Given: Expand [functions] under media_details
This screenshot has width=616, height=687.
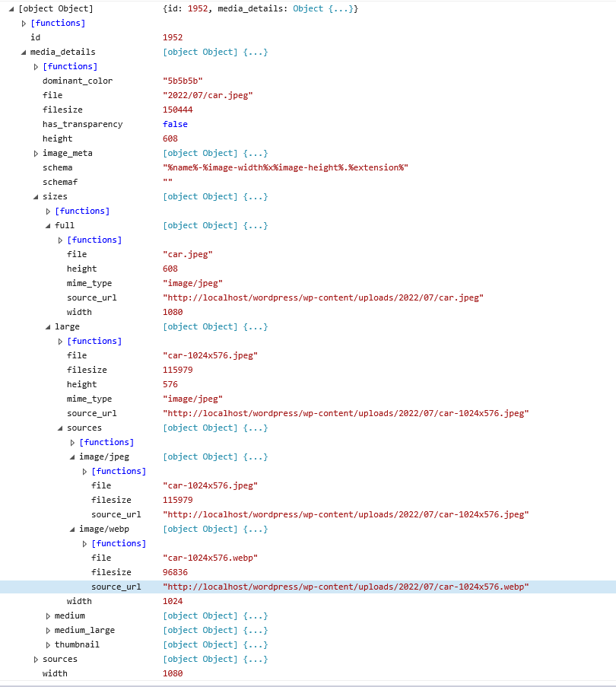Looking at the screenshot, I should (x=36, y=67).
